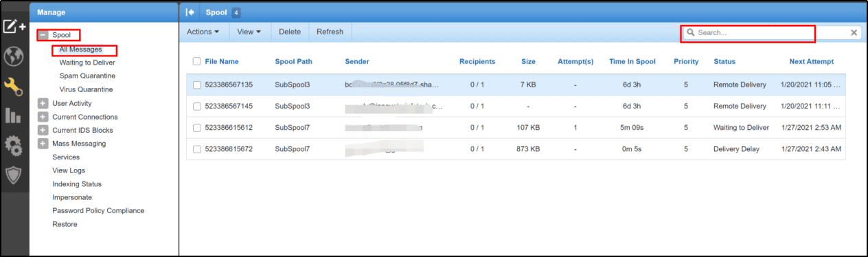The image size is (868, 257).
Task: Open the Services item
Action: 66,157
